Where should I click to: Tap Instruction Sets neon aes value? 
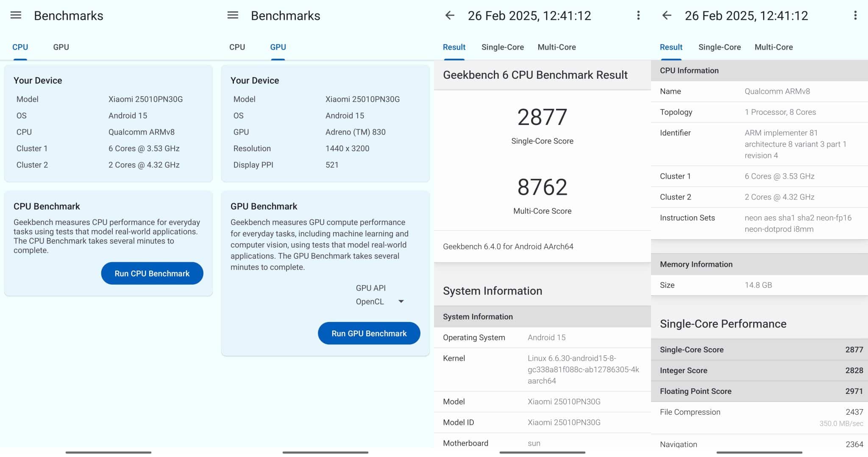coord(798,223)
